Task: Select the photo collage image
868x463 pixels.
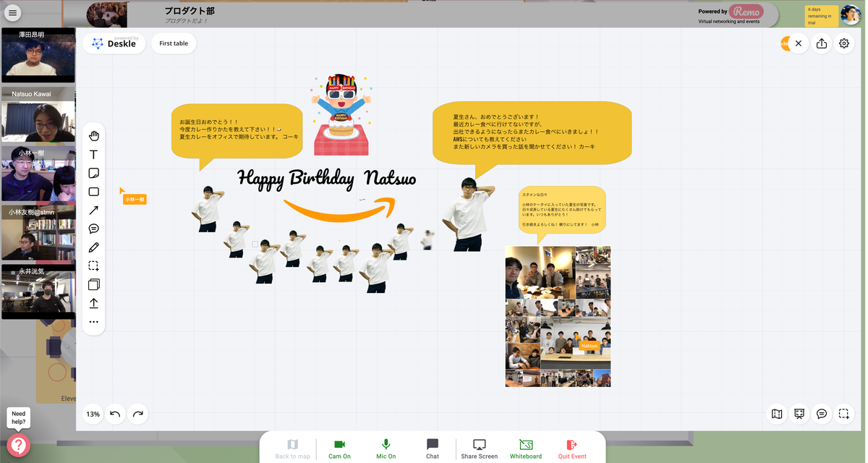Action: point(558,316)
